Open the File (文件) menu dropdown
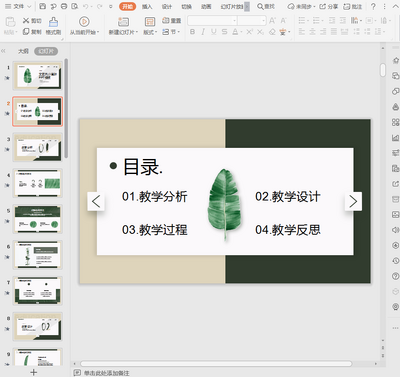The height and width of the screenshot is (377, 400). pyautogui.click(x=18, y=6)
